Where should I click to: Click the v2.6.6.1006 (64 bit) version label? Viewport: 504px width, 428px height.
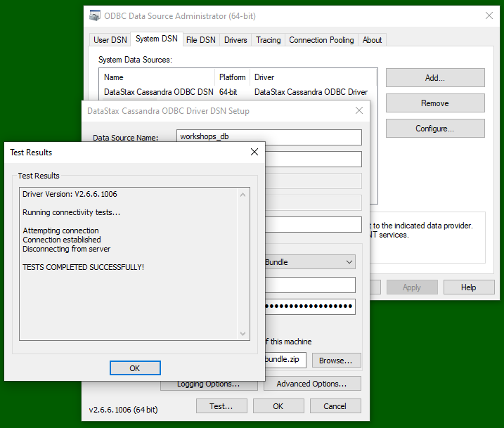pos(124,410)
